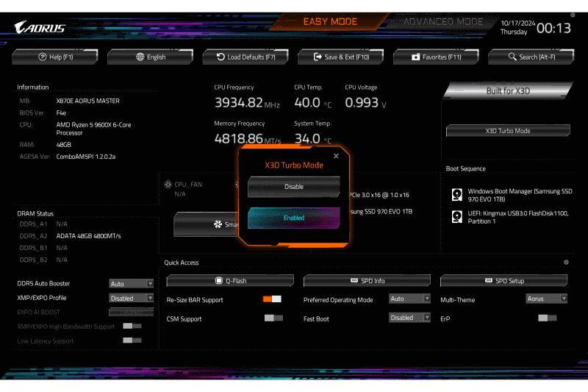This screenshot has width=588, height=392.
Task: Click the Favorites (F11) button
Action: pos(436,57)
